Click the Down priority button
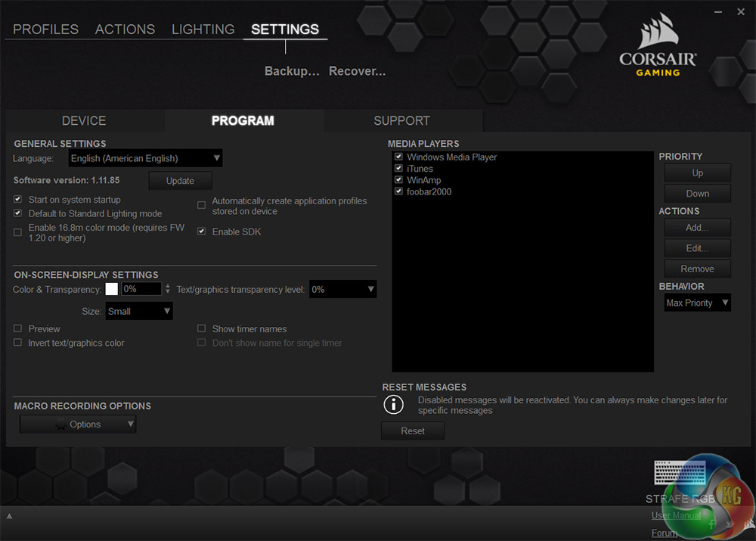Screen dimensions: 756x541 (697, 194)
